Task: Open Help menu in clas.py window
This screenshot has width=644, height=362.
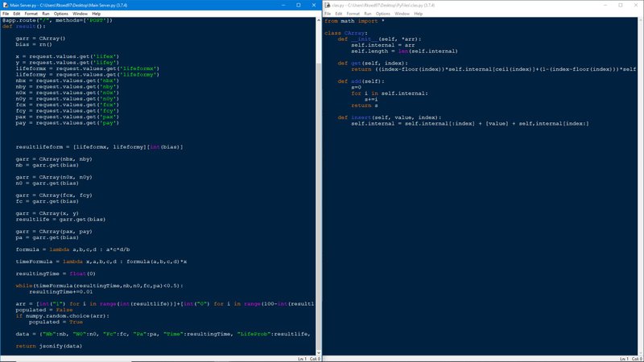Action: [419, 14]
